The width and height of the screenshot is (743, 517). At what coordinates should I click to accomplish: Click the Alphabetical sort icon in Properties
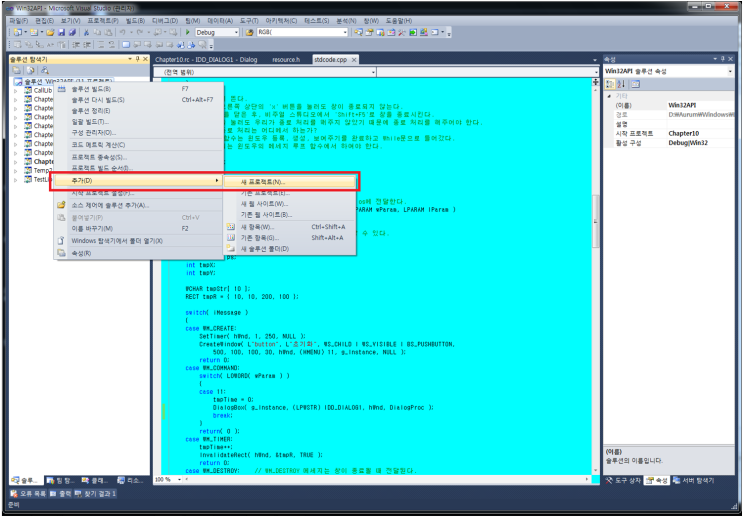click(x=622, y=84)
